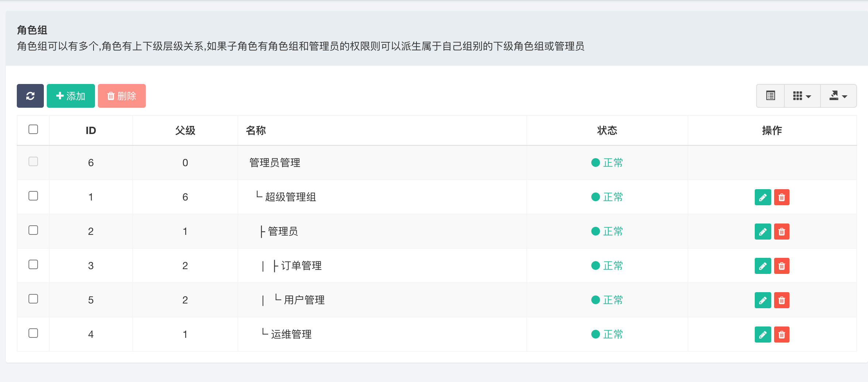
Task: Click the edit pencil for 用户管理
Action: coord(762,300)
